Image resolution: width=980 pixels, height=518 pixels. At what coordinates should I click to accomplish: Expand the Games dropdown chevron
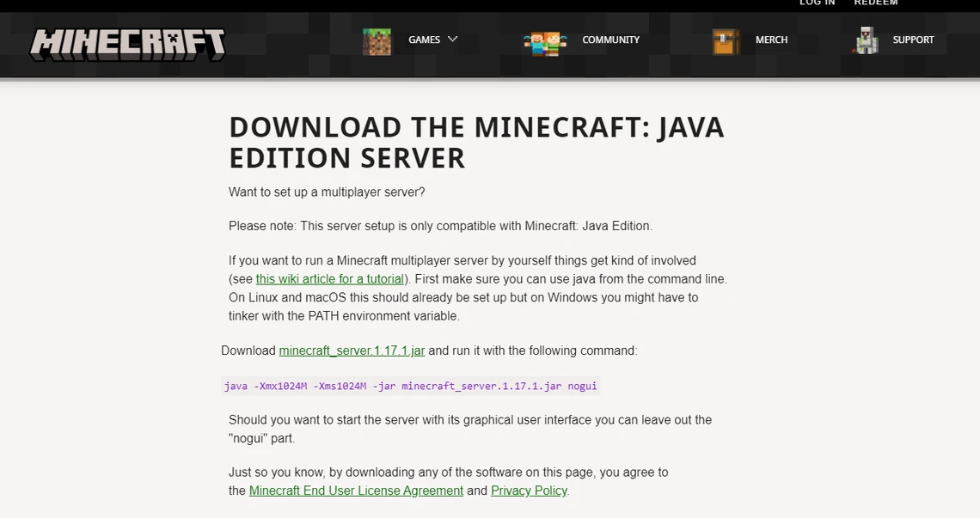tap(453, 39)
